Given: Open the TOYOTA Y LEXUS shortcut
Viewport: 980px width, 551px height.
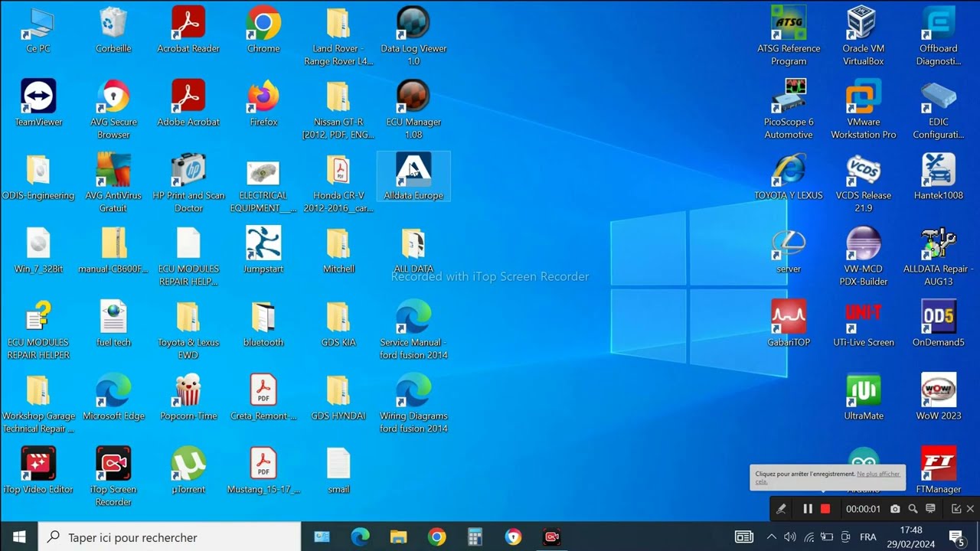Looking at the screenshot, I should tap(789, 177).
